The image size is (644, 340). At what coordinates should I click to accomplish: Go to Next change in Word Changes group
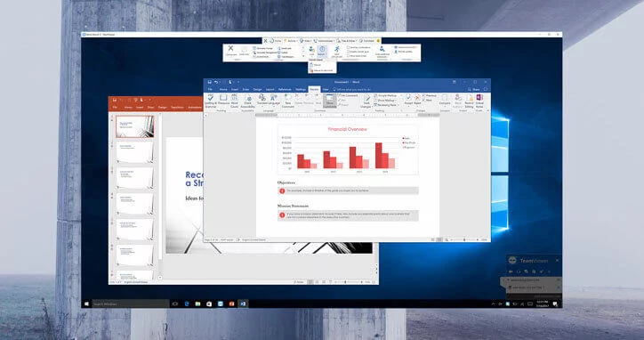tap(428, 100)
